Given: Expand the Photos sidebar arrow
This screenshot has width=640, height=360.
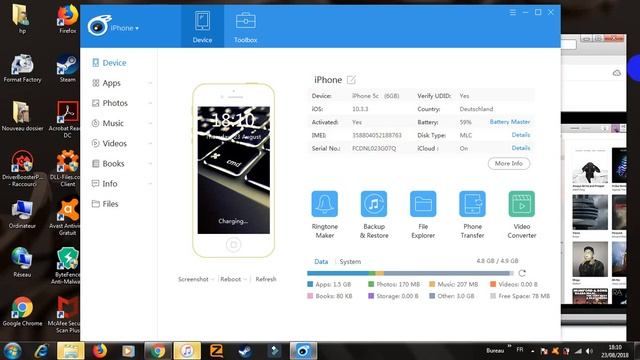Looking at the screenshot, I should pyautogui.click(x=150, y=103).
